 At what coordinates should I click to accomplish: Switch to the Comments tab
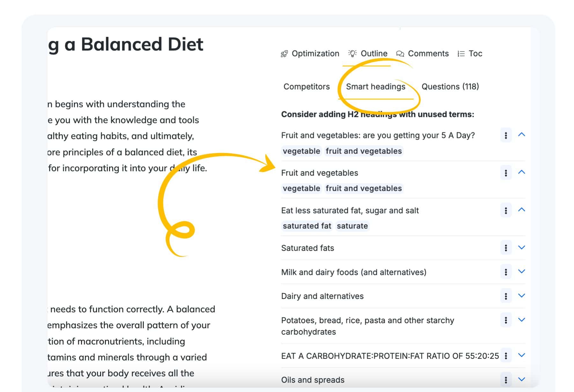[422, 54]
